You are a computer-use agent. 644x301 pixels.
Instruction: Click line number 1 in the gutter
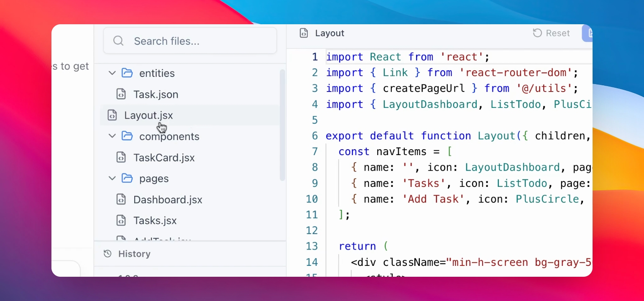pos(315,57)
